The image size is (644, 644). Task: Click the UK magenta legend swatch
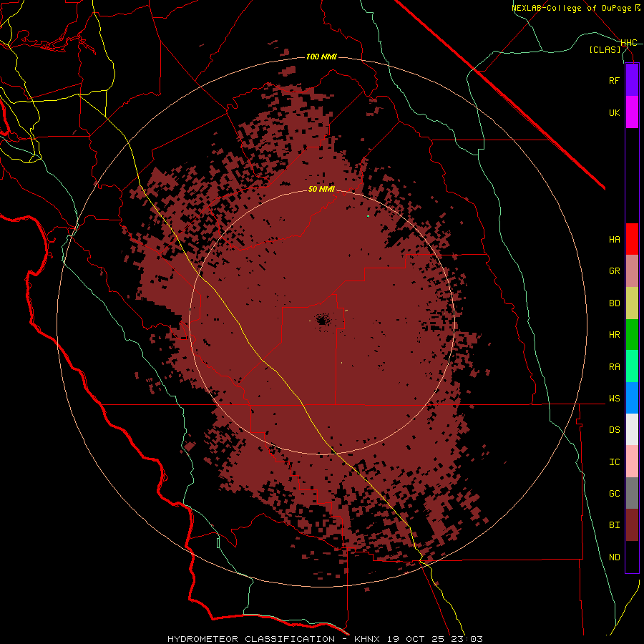coord(632,112)
